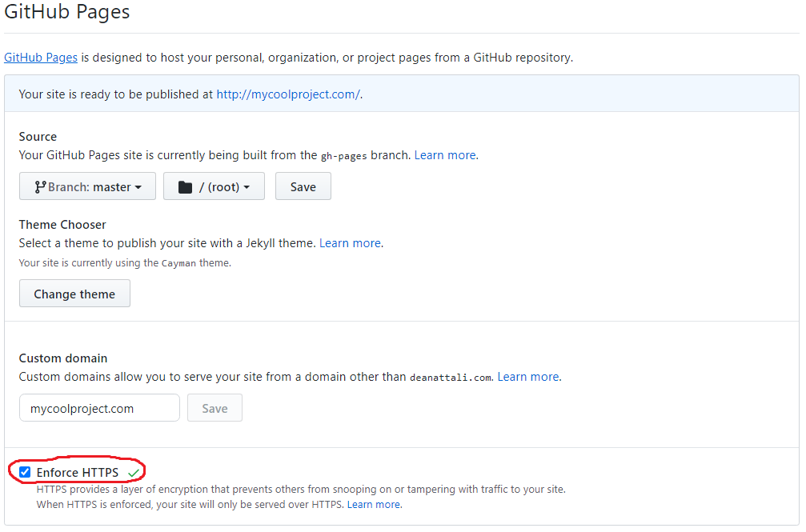This screenshot has width=806, height=532.
Task: Click the 'Cayman' theme name text
Action: coord(178,263)
